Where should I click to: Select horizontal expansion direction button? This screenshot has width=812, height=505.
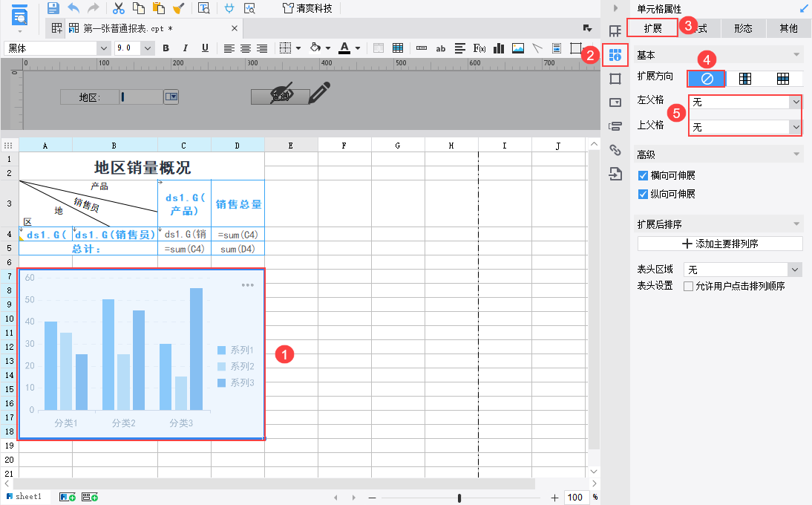pyautogui.click(x=783, y=79)
